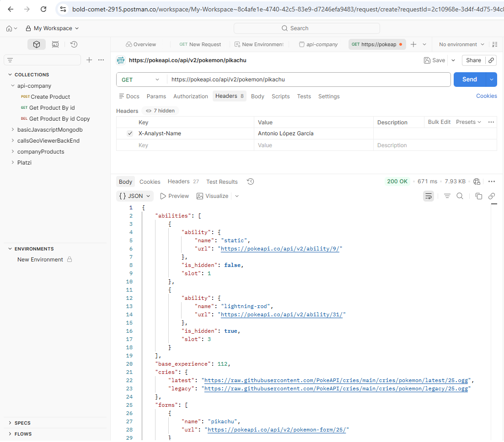
Task: Open the Authorization tab
Action: click(x=191, y=96)
